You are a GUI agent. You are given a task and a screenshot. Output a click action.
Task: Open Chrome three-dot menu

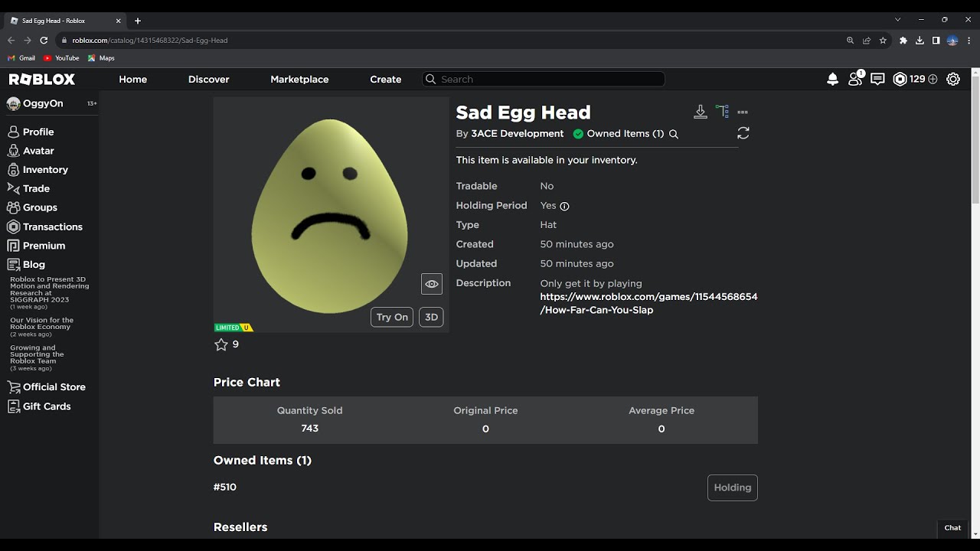[968, 41]
